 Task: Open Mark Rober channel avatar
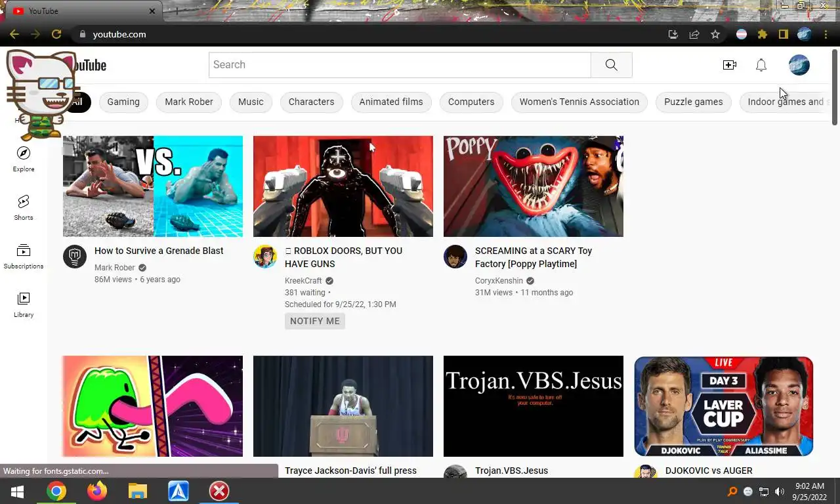tap(75, 257)
